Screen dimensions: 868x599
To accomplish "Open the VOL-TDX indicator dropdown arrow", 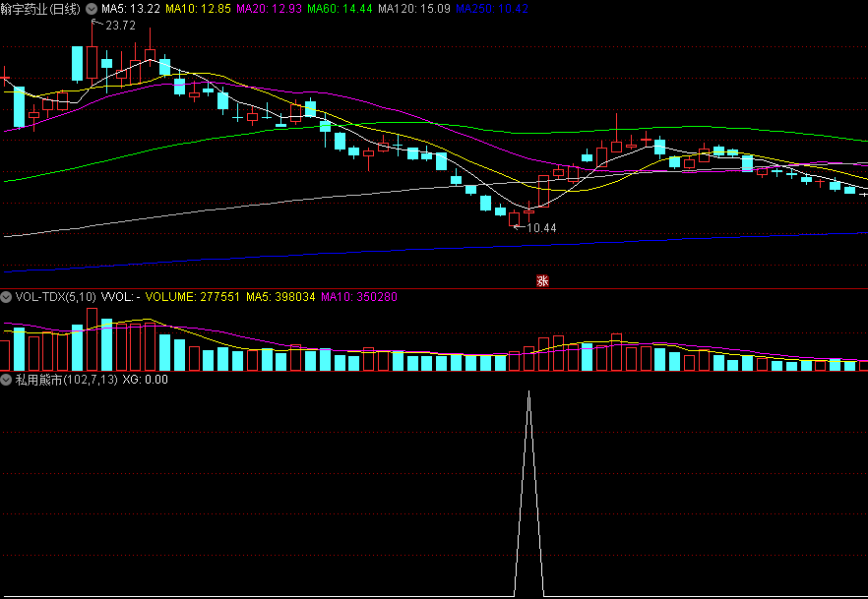I will click(6, 297).
